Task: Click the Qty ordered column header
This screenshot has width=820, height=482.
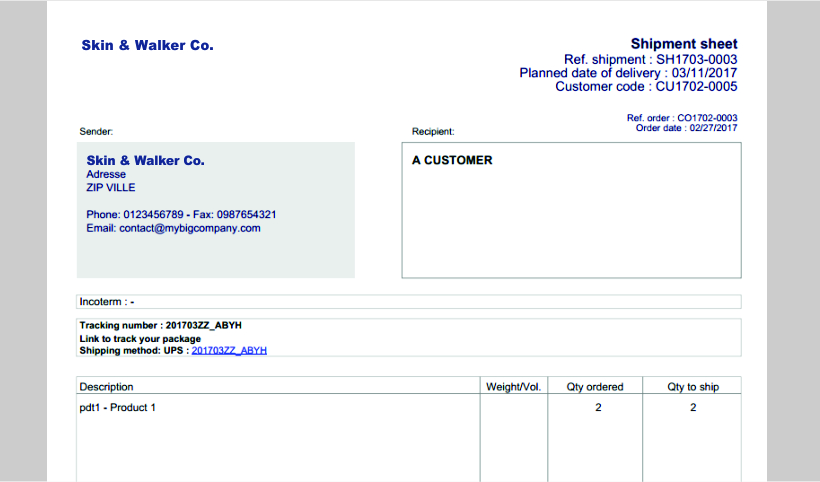Action: tap(595, 386)
